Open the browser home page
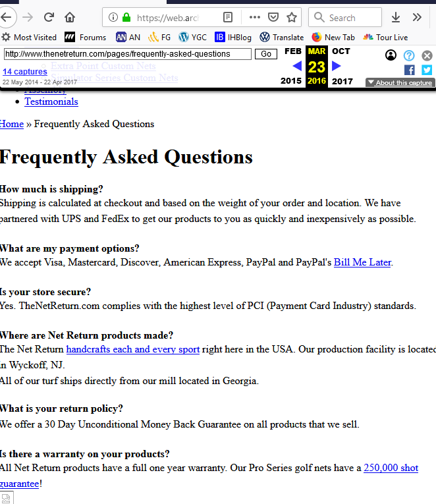The height and width of the screenshot is (504, 436). click(70, 17)
